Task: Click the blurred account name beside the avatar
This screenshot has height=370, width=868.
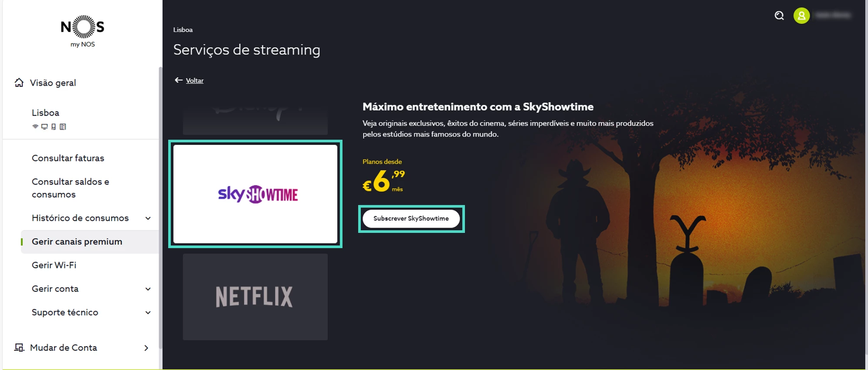Action: tap(833, 16)
